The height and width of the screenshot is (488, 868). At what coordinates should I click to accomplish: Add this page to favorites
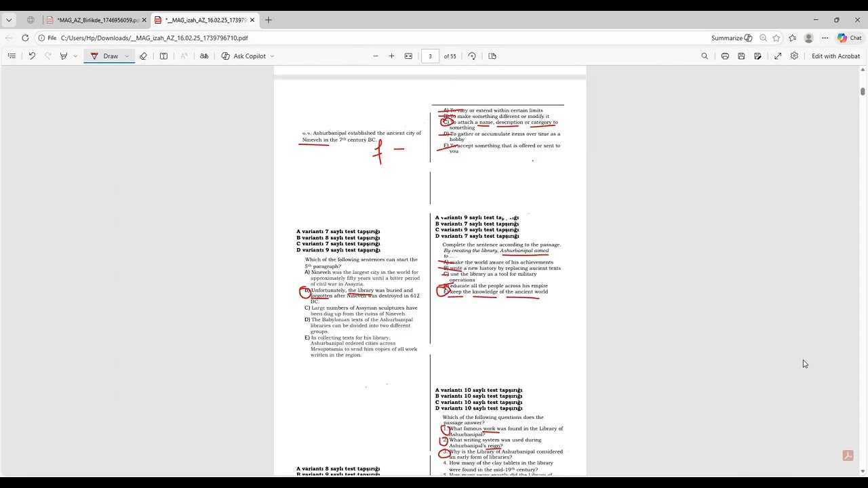[776, 38]
